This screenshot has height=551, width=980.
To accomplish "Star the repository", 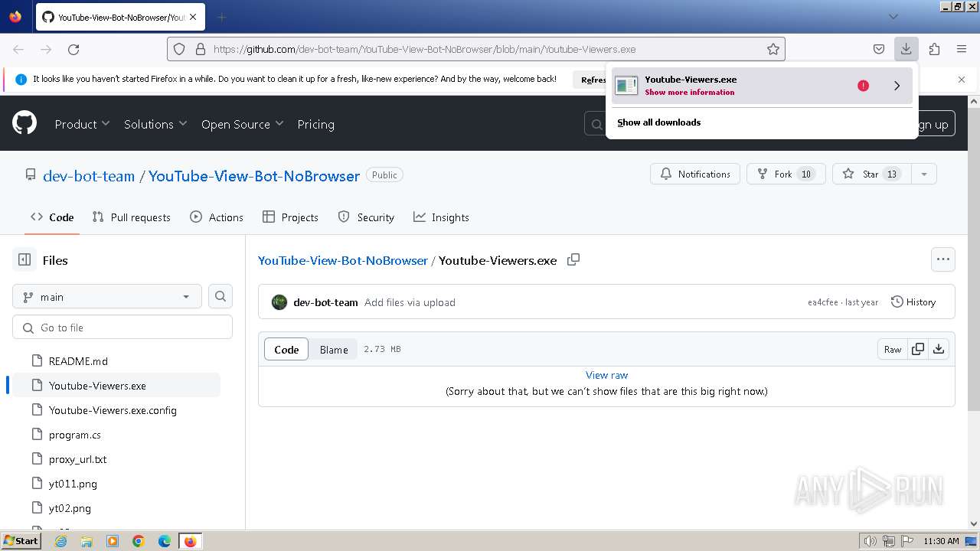I will 872,174.
